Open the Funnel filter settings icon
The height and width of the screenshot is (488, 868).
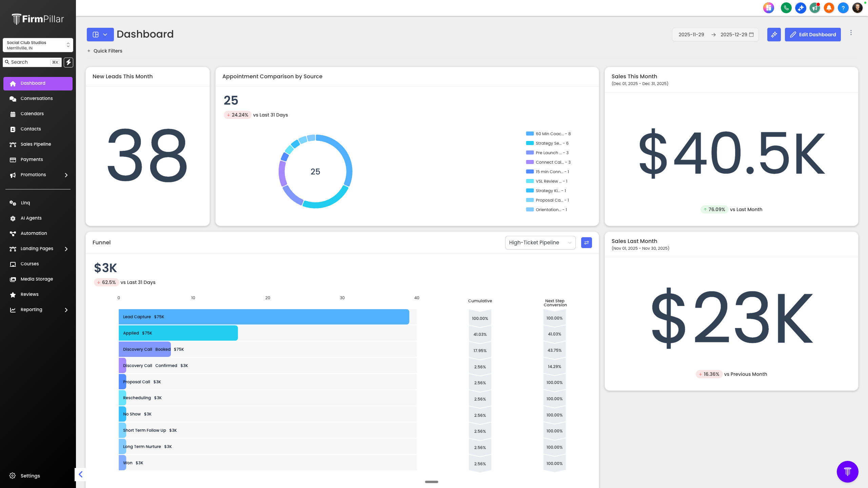(x=586, y=243)
